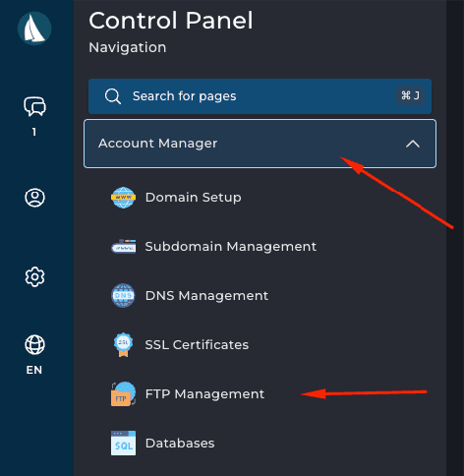Open the EN language selector
The height and width of the screenshot is (476, 464).
pyautogui.click(x=34, y=370)
